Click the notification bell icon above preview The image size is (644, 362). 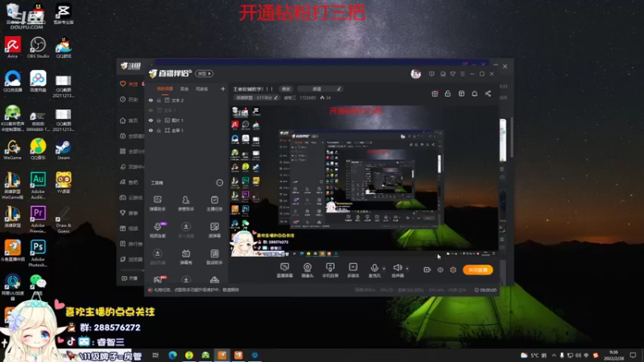(474, 93)
